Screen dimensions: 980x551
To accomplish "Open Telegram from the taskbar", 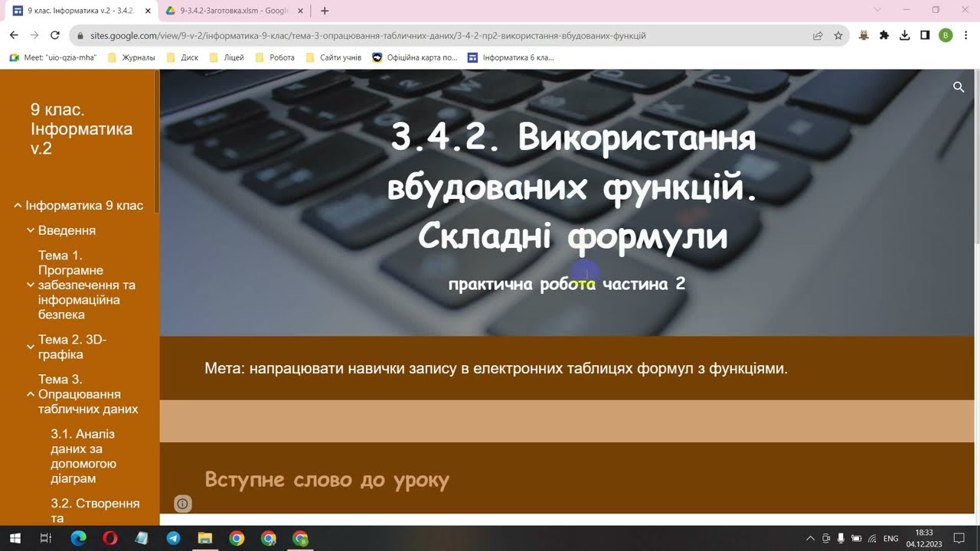I will pyautogui.click(x=174, y=538).
